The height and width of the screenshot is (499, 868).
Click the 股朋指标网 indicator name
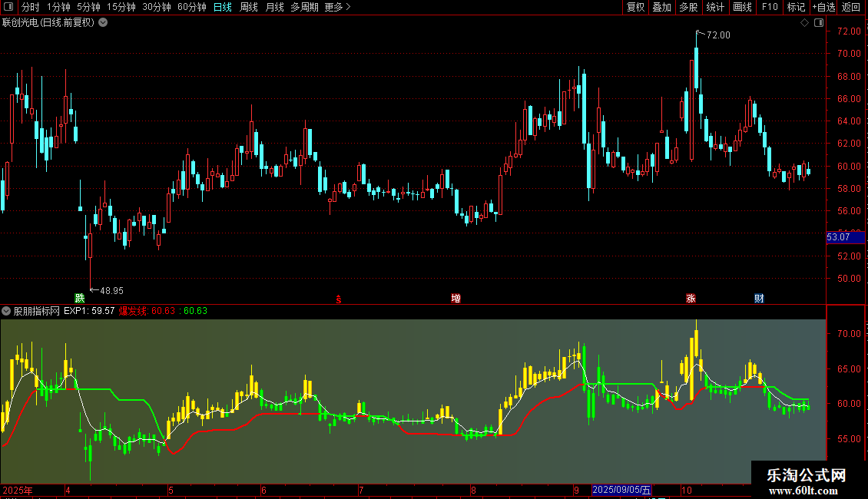point(37,311)
